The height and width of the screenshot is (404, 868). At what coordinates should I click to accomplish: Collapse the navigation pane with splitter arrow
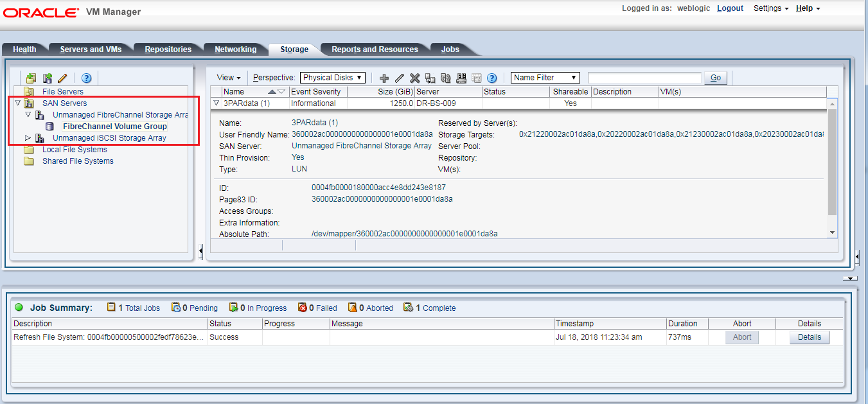pos(201,250)
